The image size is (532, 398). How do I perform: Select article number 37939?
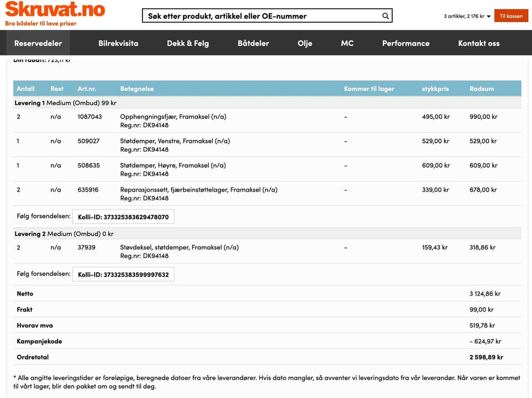click(86, 247)
